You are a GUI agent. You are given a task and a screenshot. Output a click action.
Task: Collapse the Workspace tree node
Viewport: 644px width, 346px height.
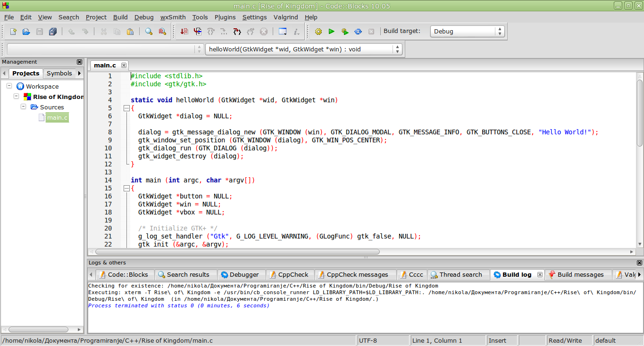(9, 86)
